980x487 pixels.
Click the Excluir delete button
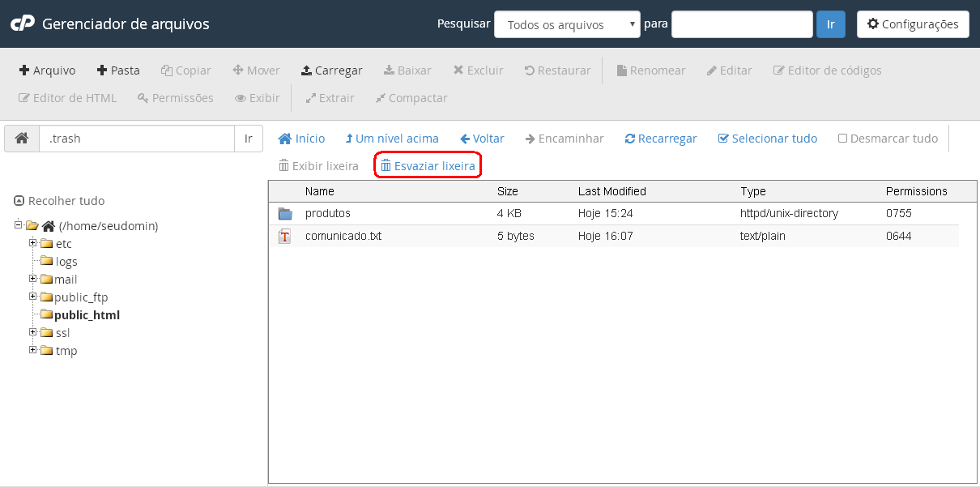point(478,70)
